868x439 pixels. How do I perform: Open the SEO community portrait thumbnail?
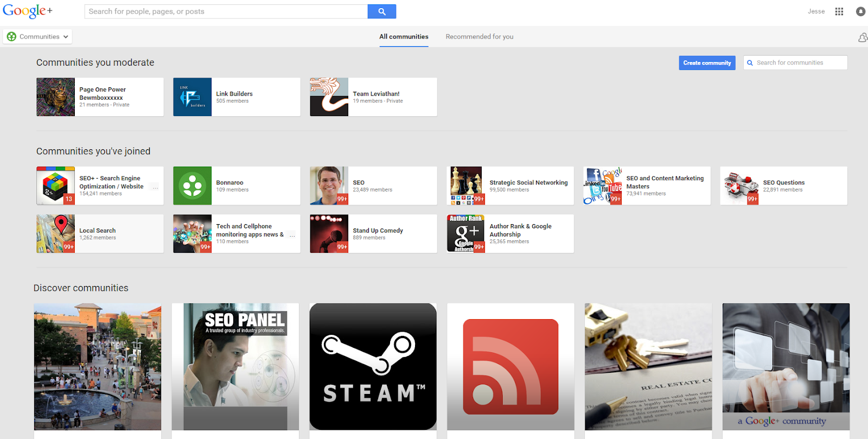(x=329, y=186)
